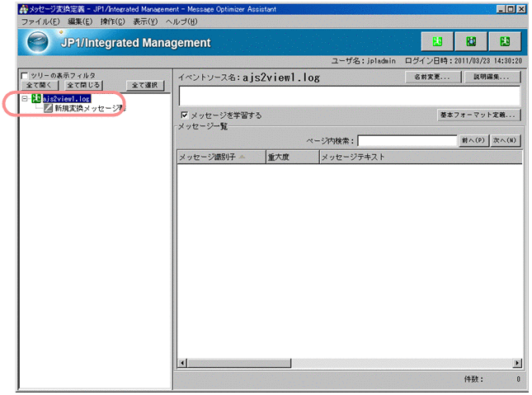Click the event source description text box

(350, 96)
